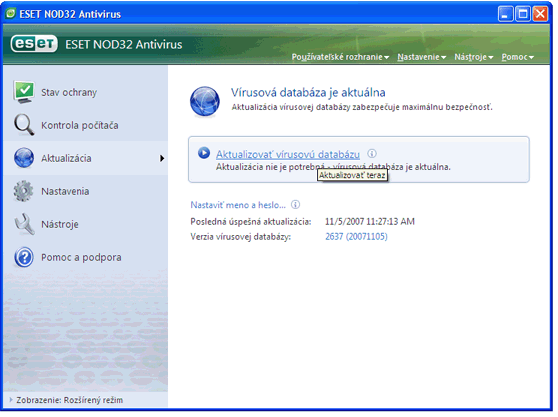The image size is (558, 417).
Task: Click the Nástroje wrench icon
Action: 24,224
